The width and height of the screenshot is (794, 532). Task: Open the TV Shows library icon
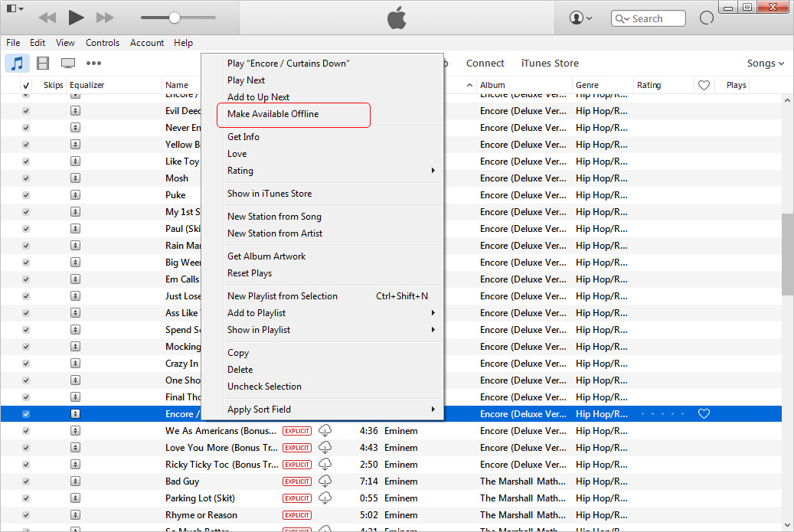(x=68, y=64)
